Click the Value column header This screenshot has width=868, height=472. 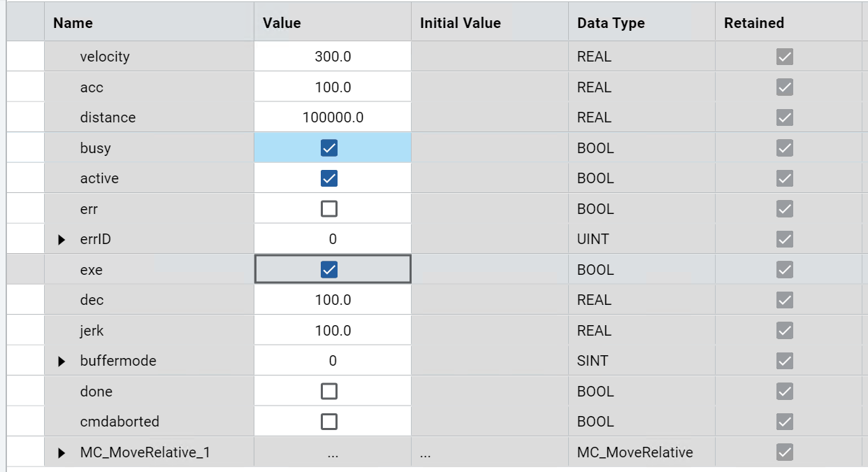coord(282,23)
